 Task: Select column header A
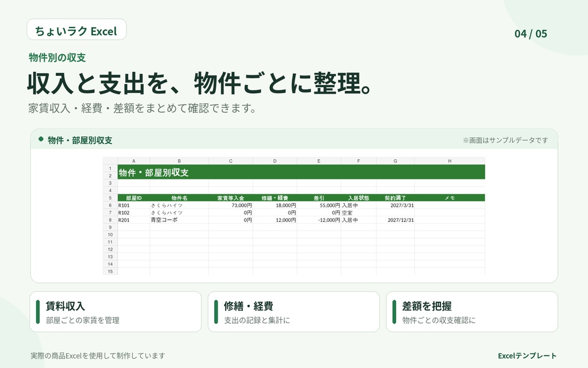pos(133,161)
